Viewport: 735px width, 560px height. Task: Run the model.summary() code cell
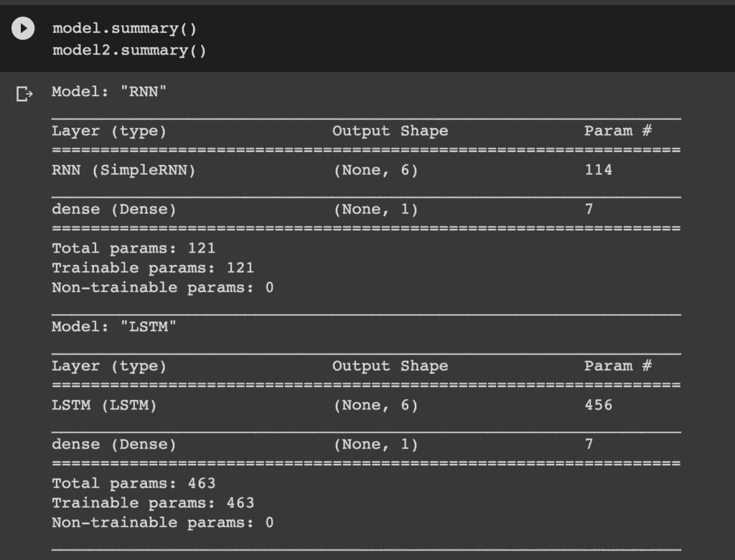[x=23, y=28]
